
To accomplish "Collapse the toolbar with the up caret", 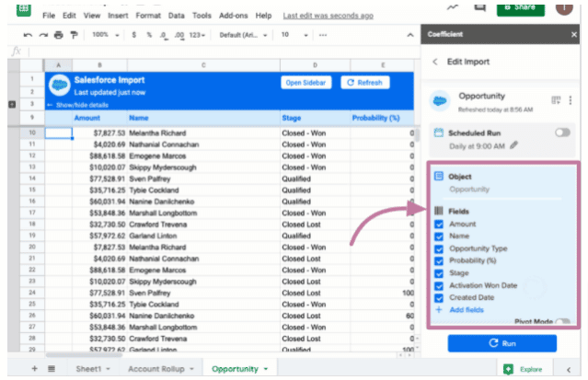I will click(x=410, y=35).
